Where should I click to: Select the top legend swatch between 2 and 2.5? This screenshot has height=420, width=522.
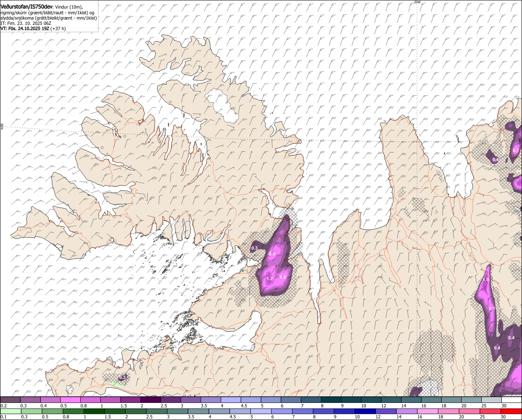[150, 400]
